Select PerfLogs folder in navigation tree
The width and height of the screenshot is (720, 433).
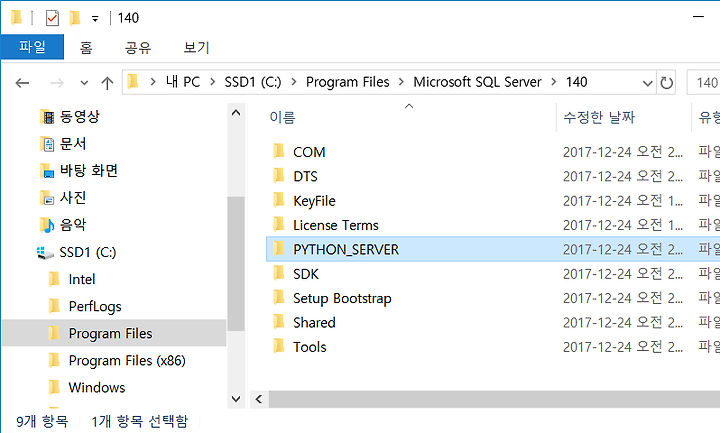95,306
